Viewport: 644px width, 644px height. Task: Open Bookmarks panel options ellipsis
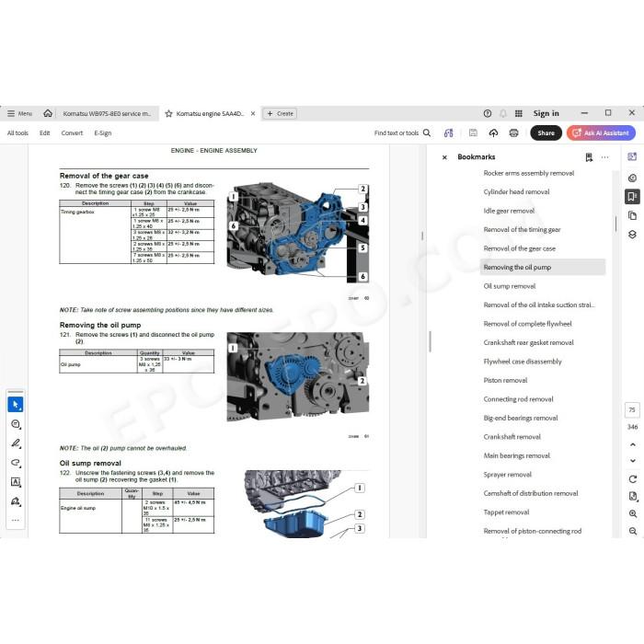(x=604, y=157)
